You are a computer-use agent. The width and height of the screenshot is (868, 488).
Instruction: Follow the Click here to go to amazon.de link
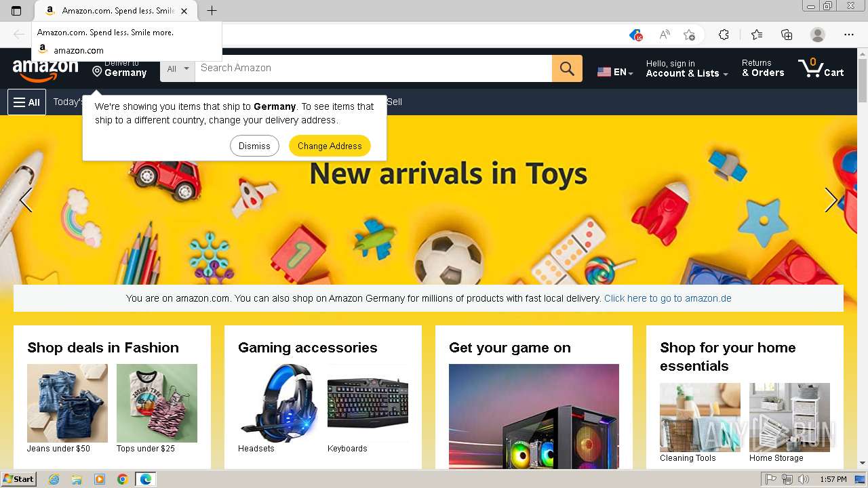coord(667,298)
